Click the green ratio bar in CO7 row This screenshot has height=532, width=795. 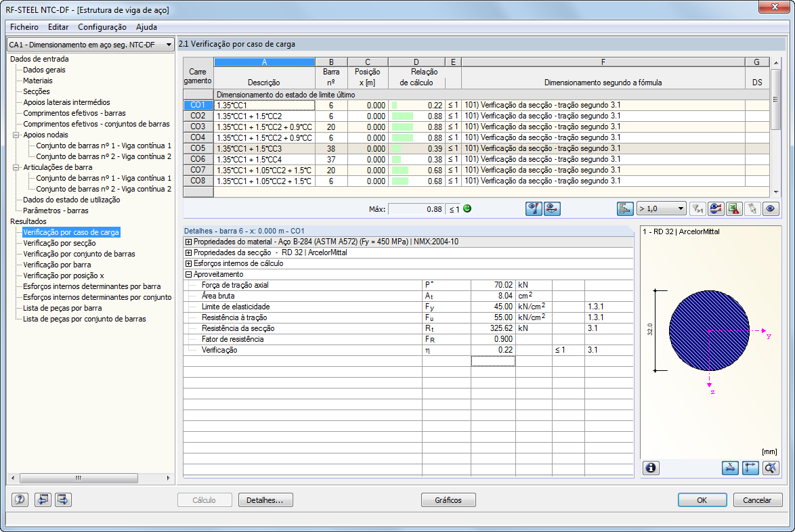[400, 171]
